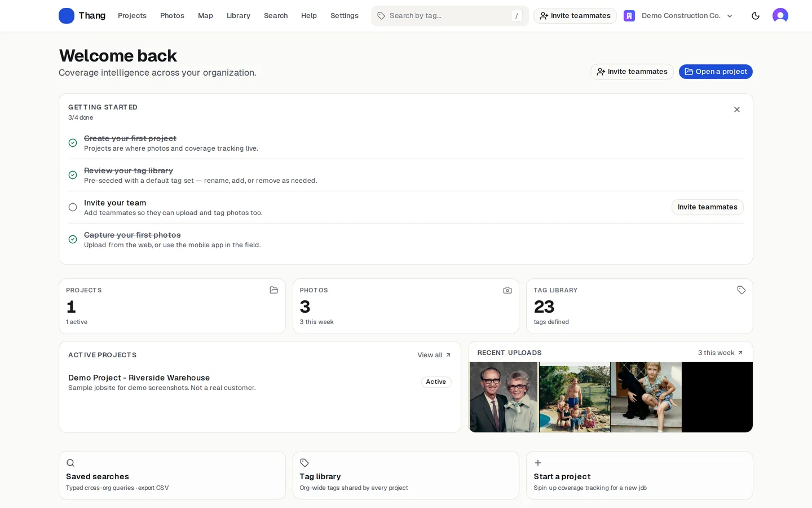812x508 pixels.
Task: Open the child with black dog thumbnail
Action: [646, 397]
